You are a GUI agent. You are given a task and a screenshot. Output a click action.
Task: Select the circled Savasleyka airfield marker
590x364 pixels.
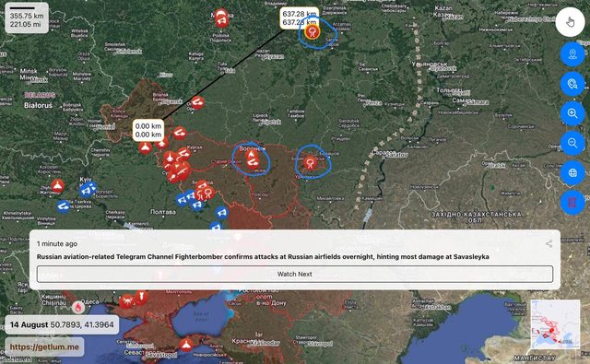click(312, 32)
